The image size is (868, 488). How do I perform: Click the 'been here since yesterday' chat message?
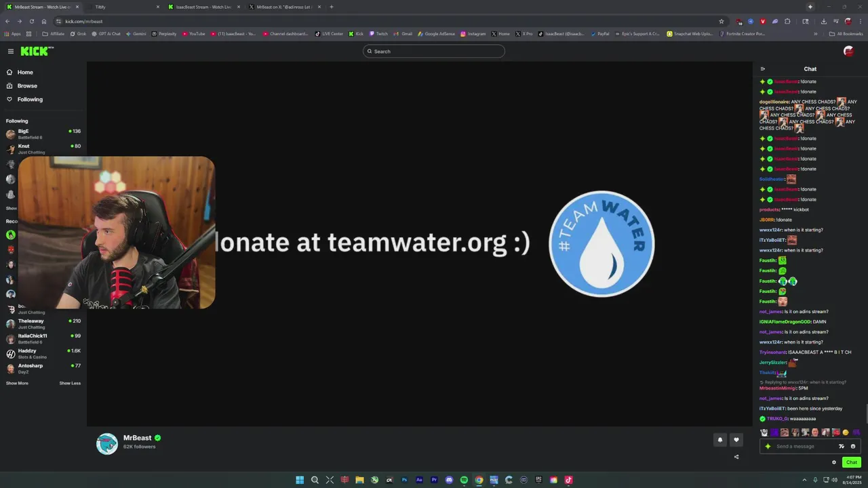tap(814, 409)
